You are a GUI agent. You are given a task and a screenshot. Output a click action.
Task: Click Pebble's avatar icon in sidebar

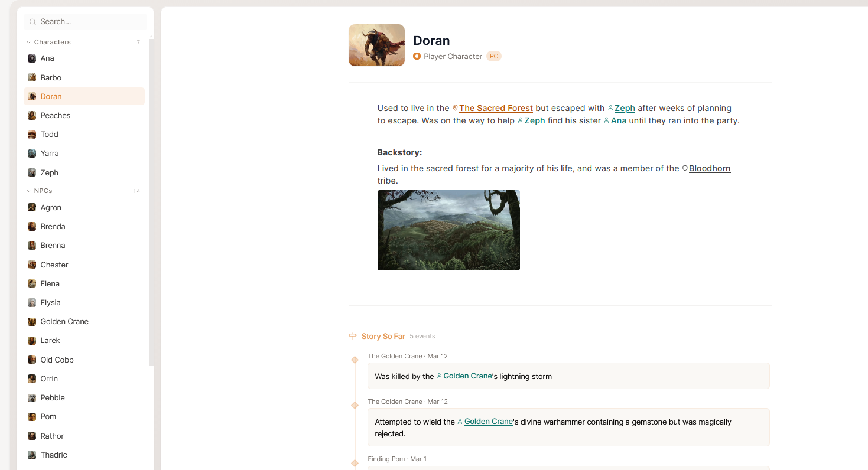coord(32,398)
